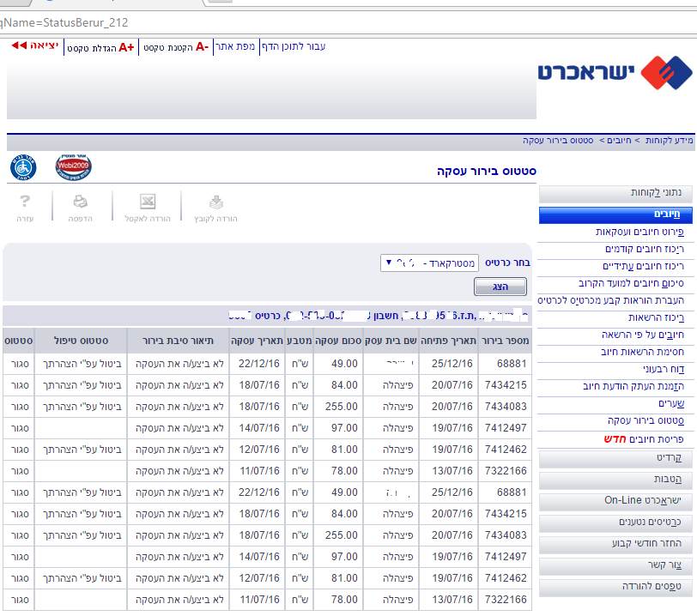Viewport: 697px width, 616px height.
Task: Open העברת הוראות קבע מכרטיס לכרטיס
Action: point(611,300)
